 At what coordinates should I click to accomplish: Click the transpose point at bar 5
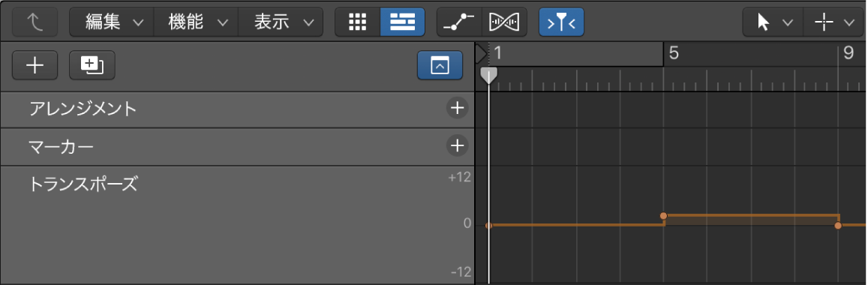(664, 216)
